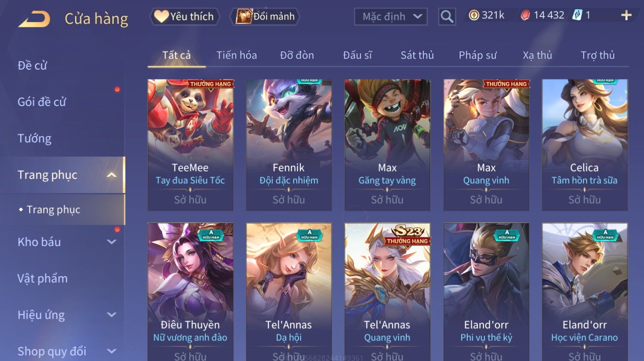The width and height of the screenshot is (644, 361).
Task: Tap the gold coin balance icon
Action: pos(474,15)
